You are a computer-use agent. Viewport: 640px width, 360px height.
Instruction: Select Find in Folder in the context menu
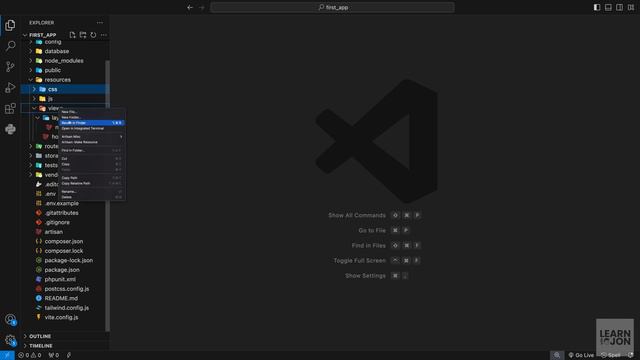pyautogui.click(x=92, y=150)
